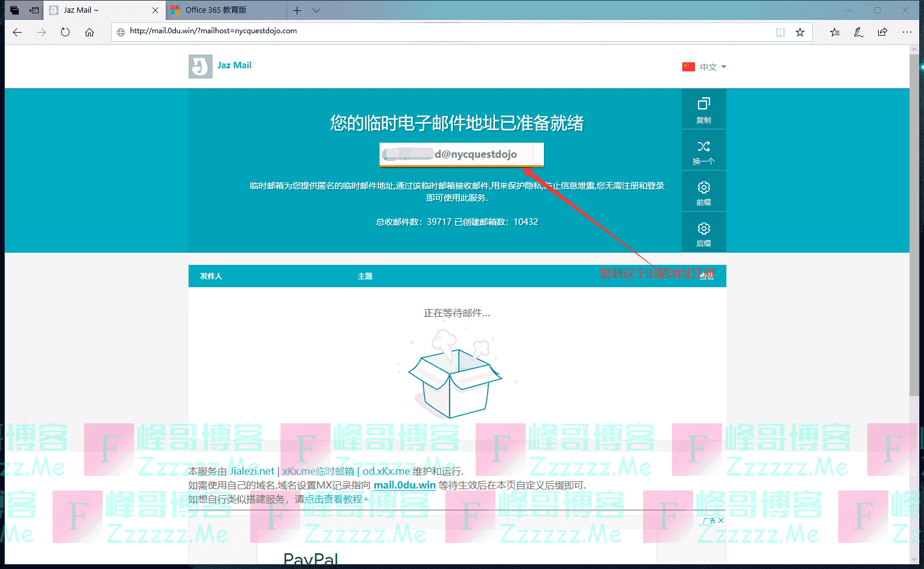
Task: Click the Share page icon
Action: (882, 32)
